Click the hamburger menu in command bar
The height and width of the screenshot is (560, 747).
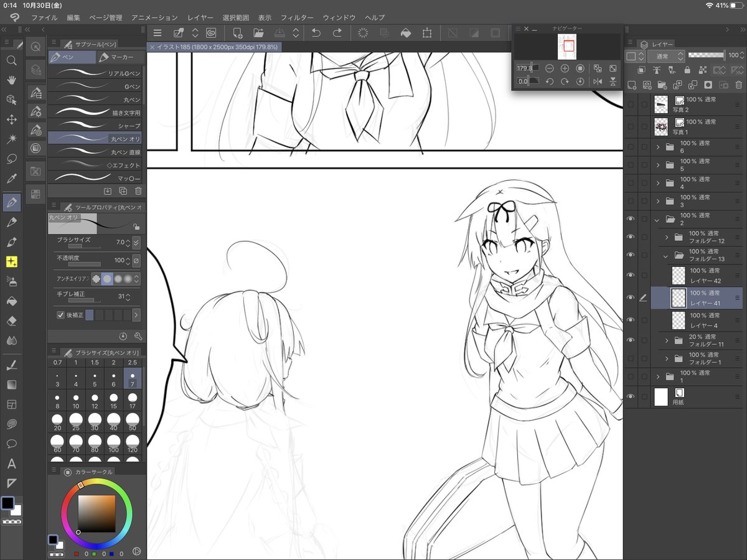point(157,33)
